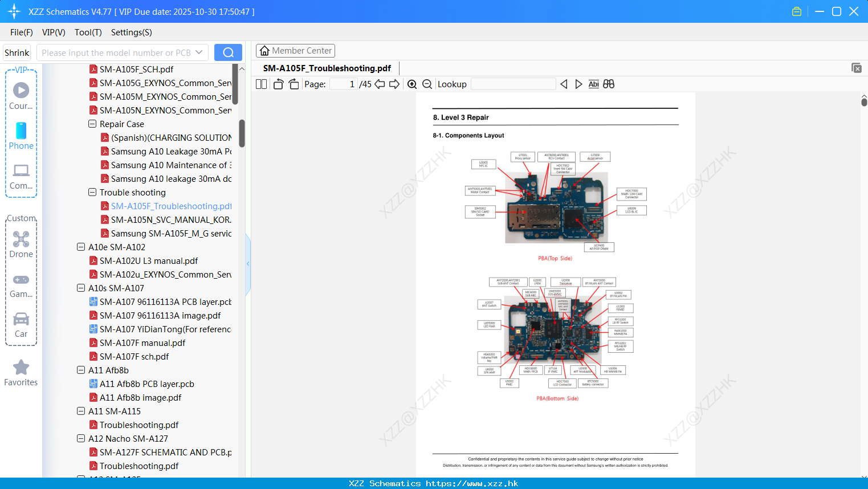Open SM-A107F sch.pdf

pyautogui.click(x=129, y=357)
